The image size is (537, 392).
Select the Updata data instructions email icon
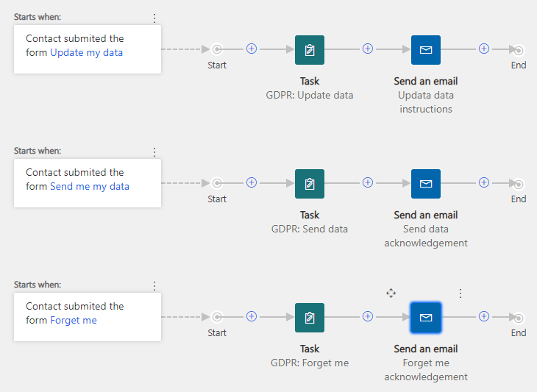(426, 50)
